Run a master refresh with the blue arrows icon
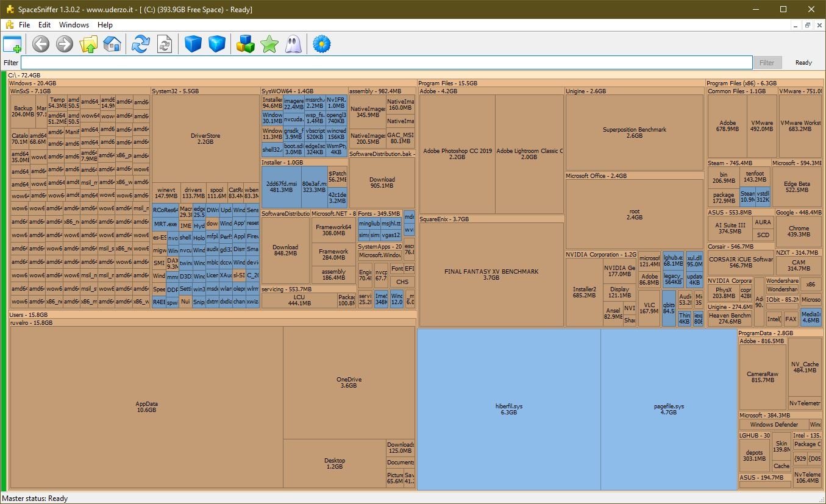 coord(141,44)
